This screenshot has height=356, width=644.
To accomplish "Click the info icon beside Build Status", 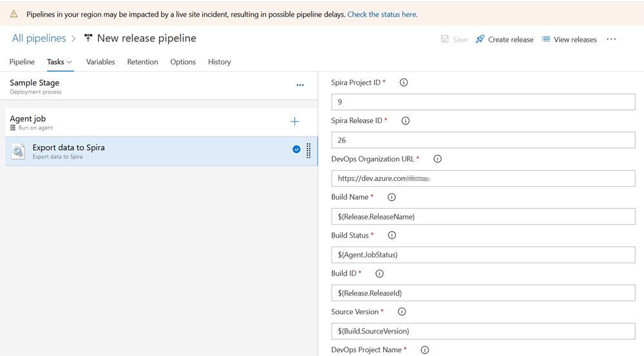I will tap(392, 236).
